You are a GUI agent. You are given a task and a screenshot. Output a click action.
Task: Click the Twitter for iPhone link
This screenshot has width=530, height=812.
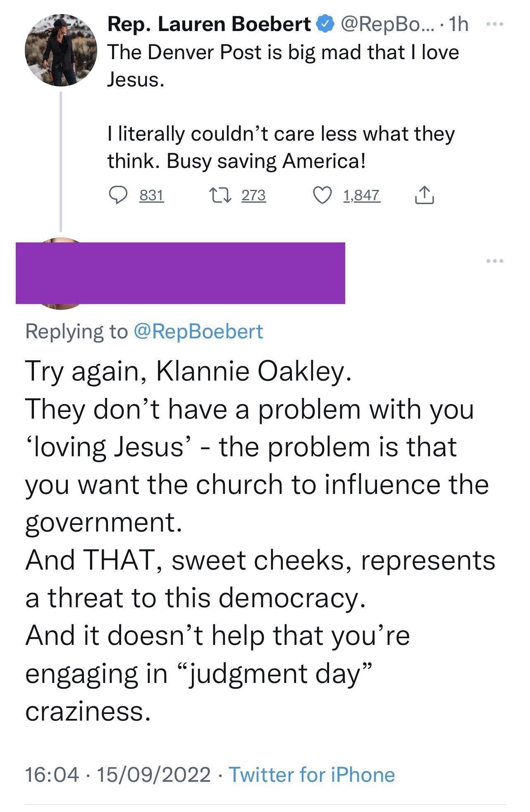312,774
